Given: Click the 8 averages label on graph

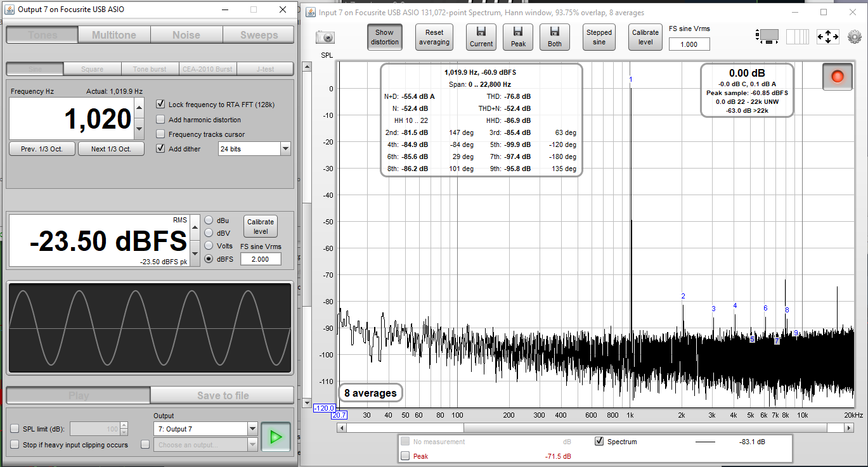Looking at the screenshot, I should pyautogui.click(x=370, y=393).
